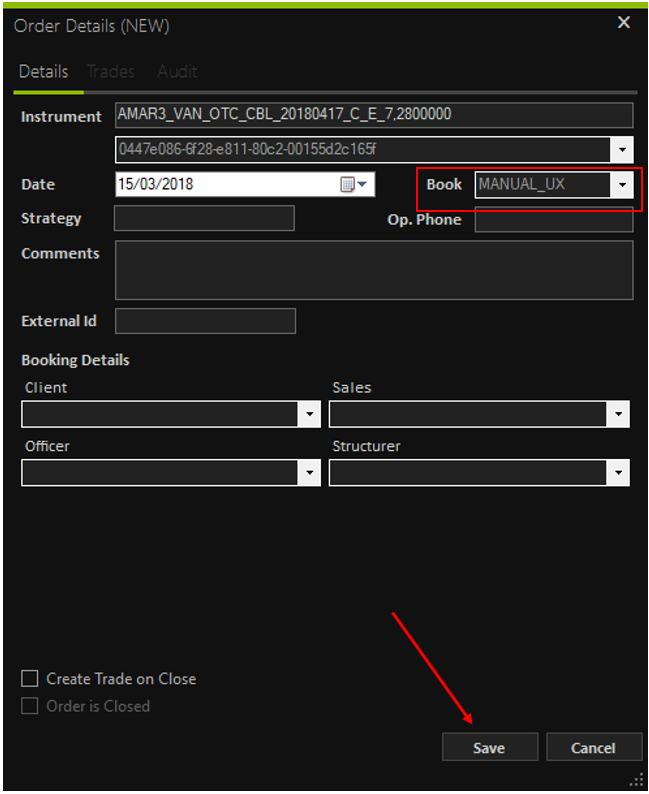This screenshot has width=649, height=794.
Task: Toggle the Order is Closed checkbox
Action: [30, 706]
